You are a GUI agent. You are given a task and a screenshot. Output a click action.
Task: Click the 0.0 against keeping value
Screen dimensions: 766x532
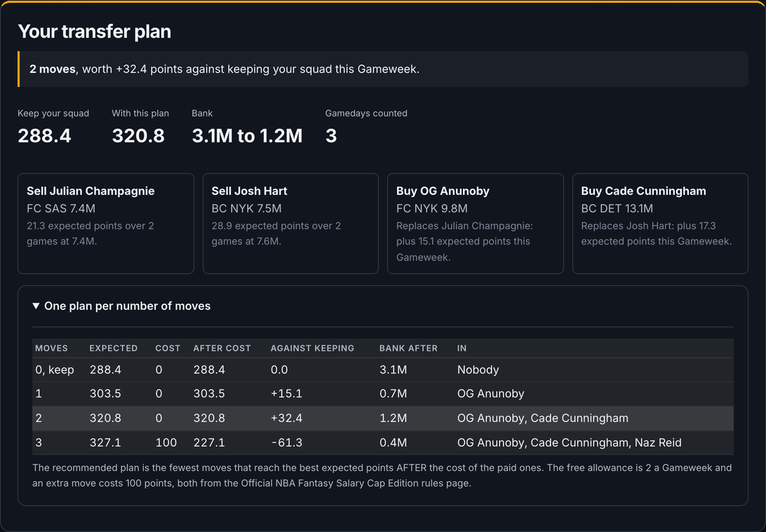coord(279,369)
